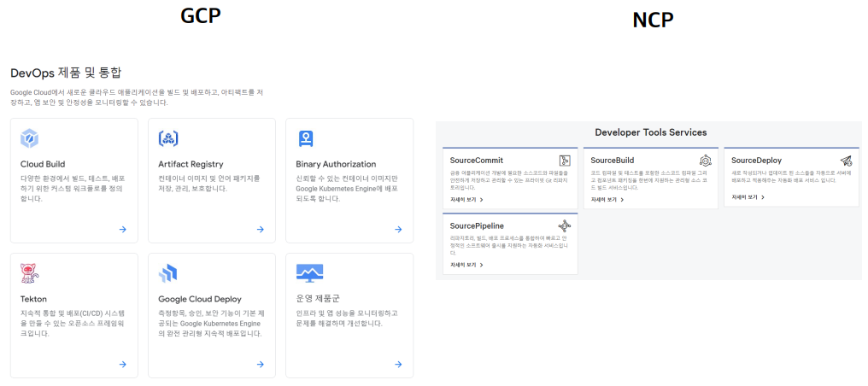Click 자세히 보기 under SourcePipeline
Image resolution: width=868 pixels, height=386 pixels.
466,265
